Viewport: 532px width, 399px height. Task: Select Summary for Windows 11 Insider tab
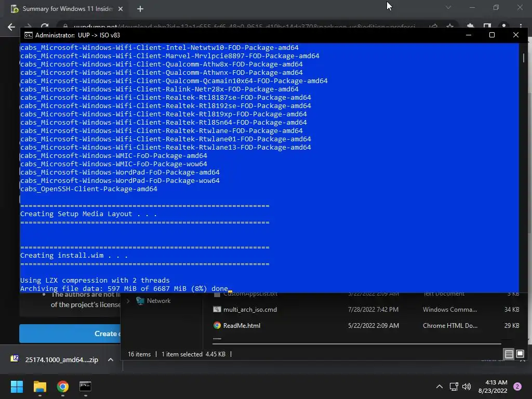coord(67,9)
